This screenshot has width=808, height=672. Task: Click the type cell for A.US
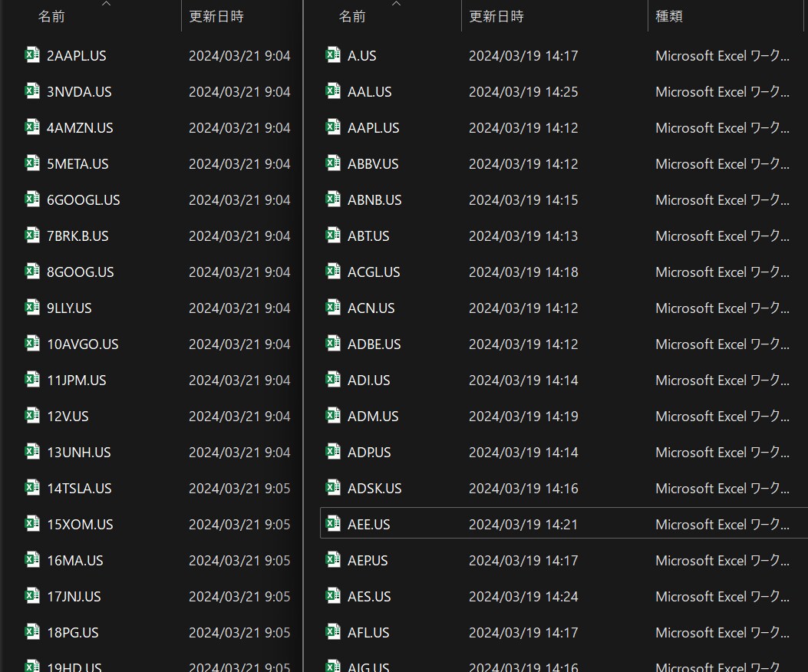[x=722, y=56]
